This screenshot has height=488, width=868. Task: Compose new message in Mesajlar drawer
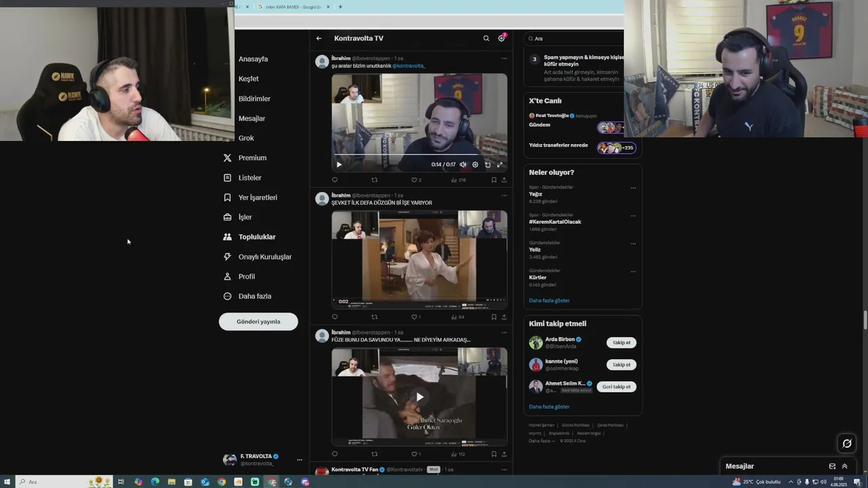(x=832, y=466)
